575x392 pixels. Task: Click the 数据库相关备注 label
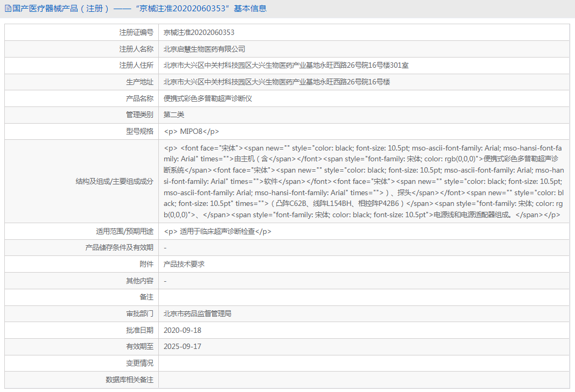(129, 380)
